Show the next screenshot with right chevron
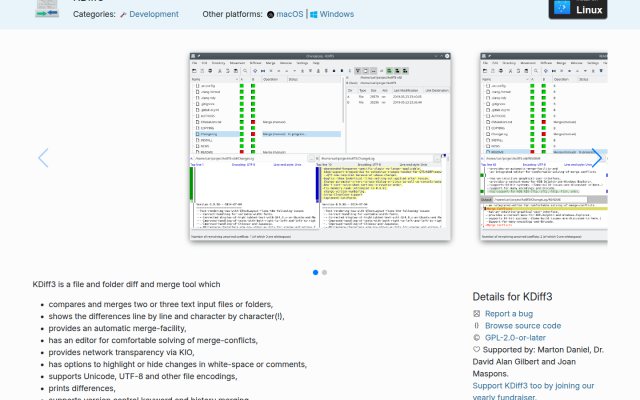This screenshot has width=640, height=400. 596,158
